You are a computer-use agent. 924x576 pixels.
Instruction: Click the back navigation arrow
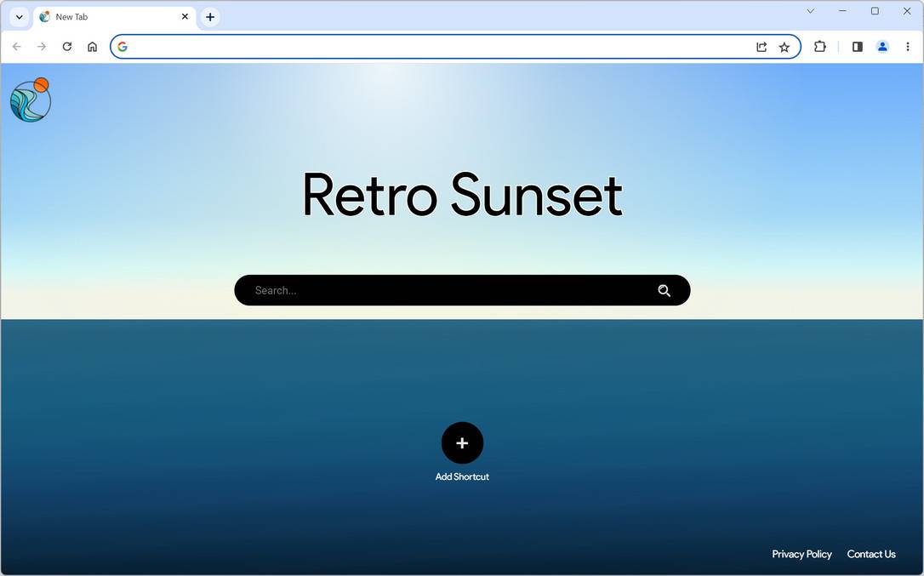tap(17, 47)
